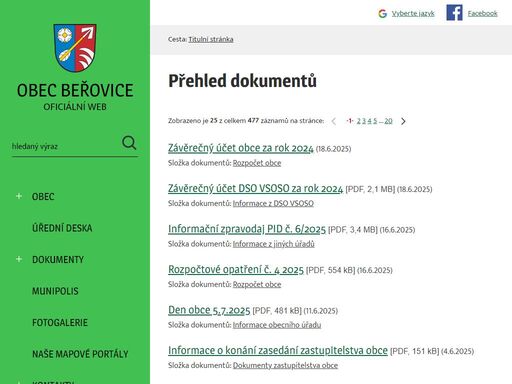Open the OBEC menu item

coord(43,197)
